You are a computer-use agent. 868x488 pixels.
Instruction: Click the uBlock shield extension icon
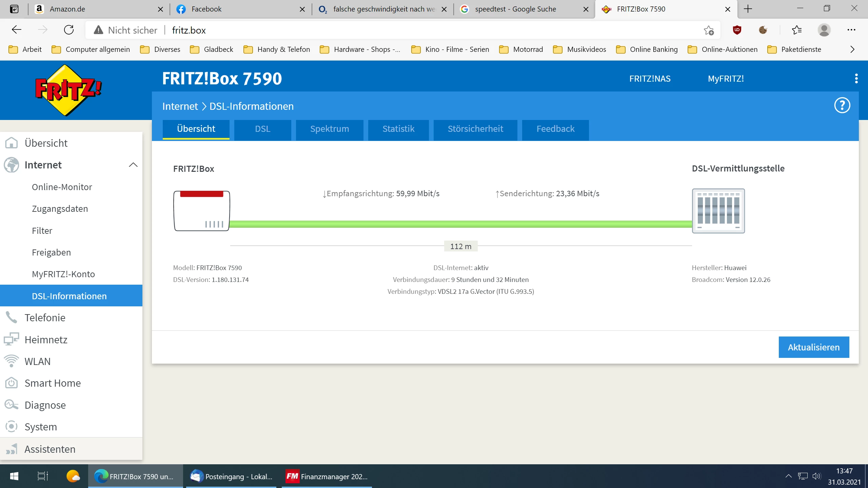coord(737,30)
